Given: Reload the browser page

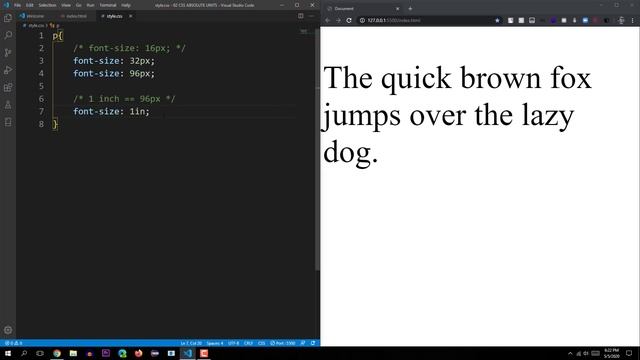Looking at the screenshot, I should coord(349,20).
